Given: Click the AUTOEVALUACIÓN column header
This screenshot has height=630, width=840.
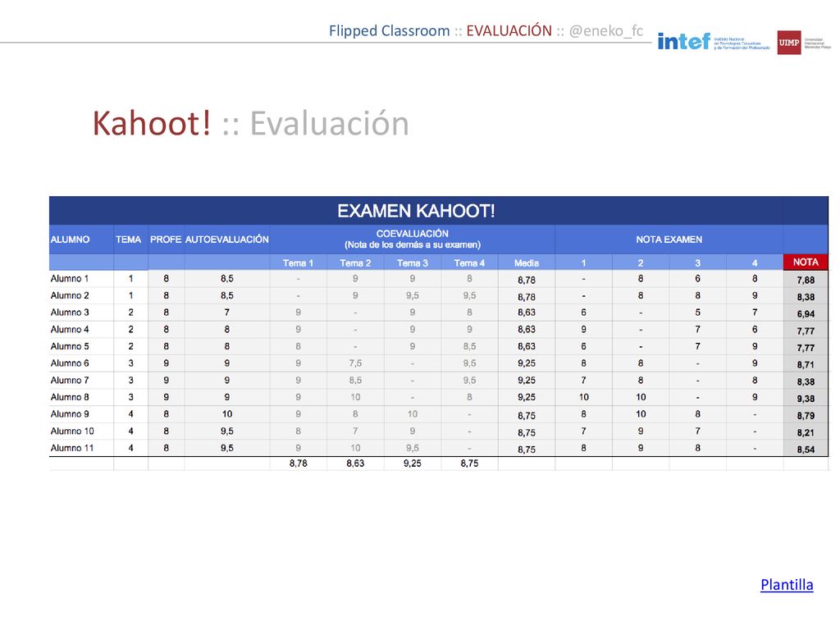Looking at the screenshot, I should pos(227,240).
